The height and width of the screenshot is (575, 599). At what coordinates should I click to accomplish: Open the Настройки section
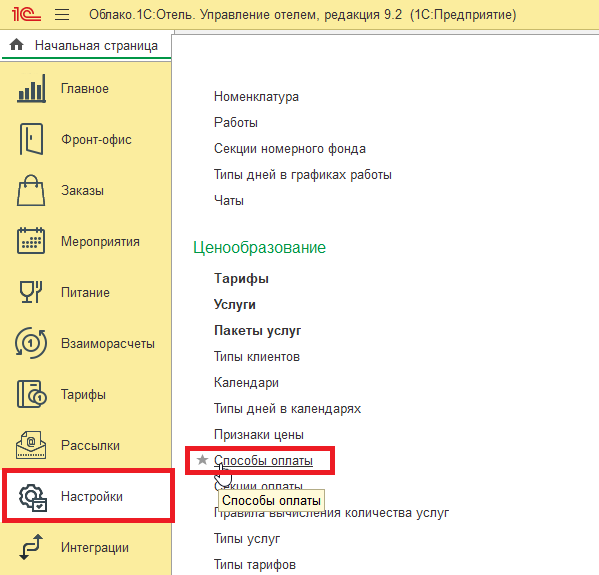(88, 496)
